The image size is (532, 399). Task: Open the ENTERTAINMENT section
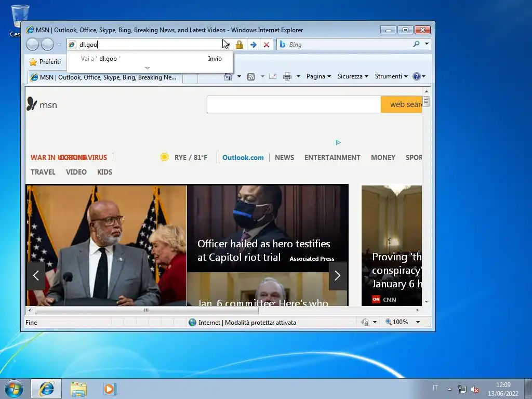332,157
